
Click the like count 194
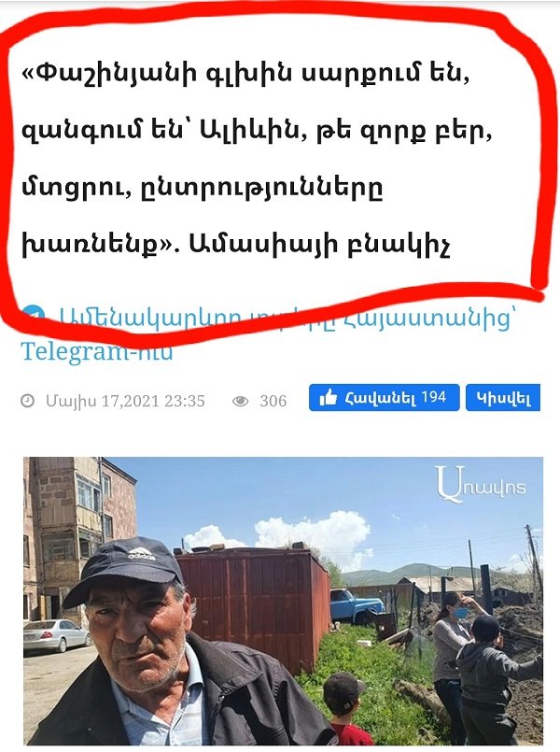tap(433, 397)
